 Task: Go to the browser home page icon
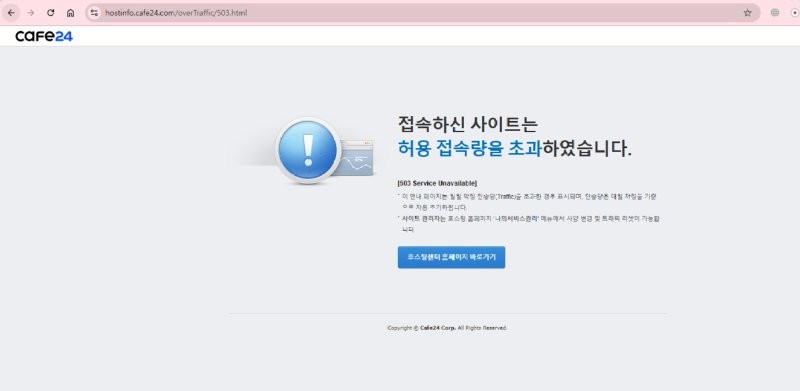[70, 13]
